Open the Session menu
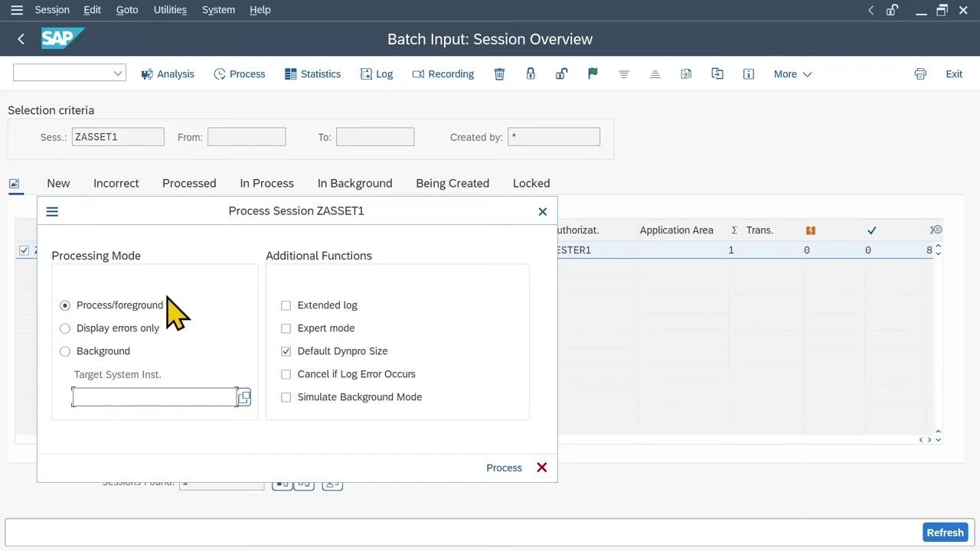 pos(52,10)
